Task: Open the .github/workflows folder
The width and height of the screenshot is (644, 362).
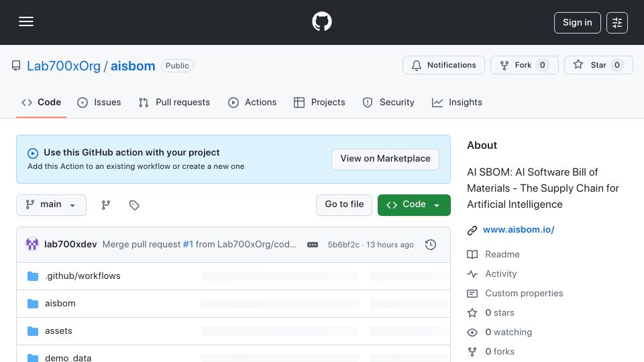Action: tap(83, 276)
